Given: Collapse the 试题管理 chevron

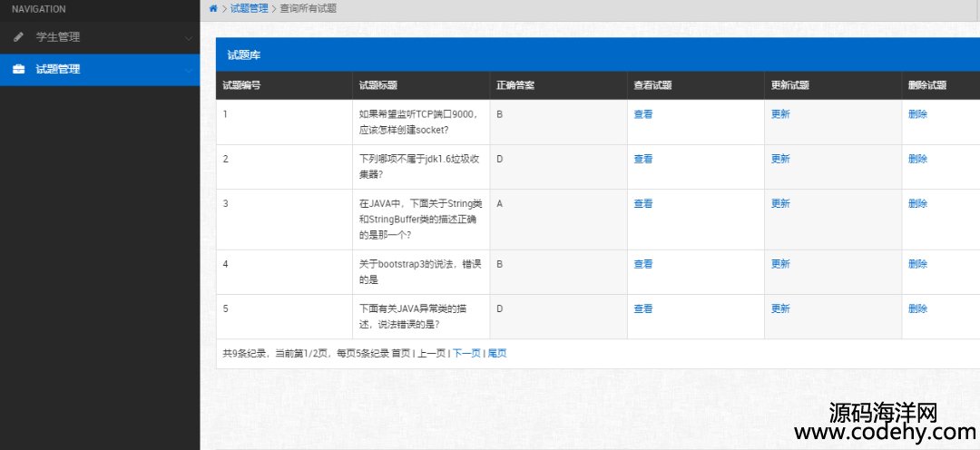Looking at the screenshot, I should (189, 70).
